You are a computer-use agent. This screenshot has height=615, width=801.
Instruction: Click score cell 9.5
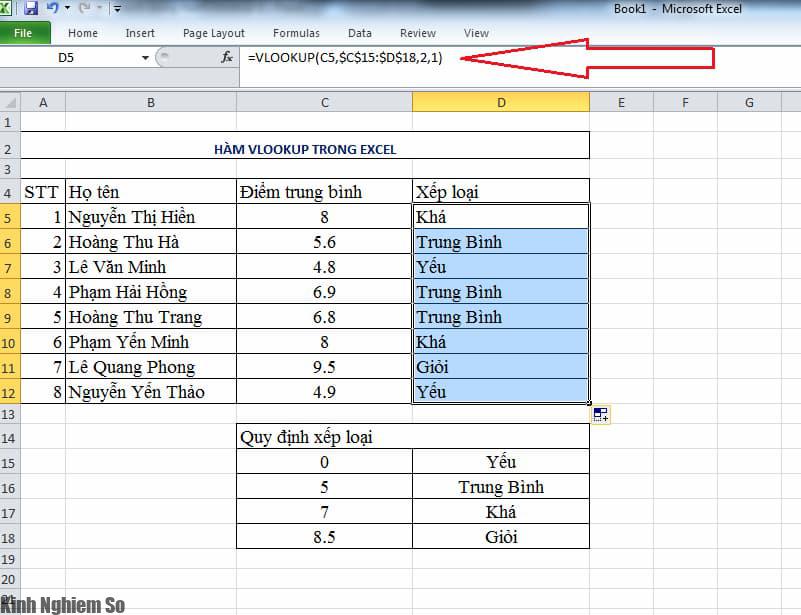[x=324, y=367]
